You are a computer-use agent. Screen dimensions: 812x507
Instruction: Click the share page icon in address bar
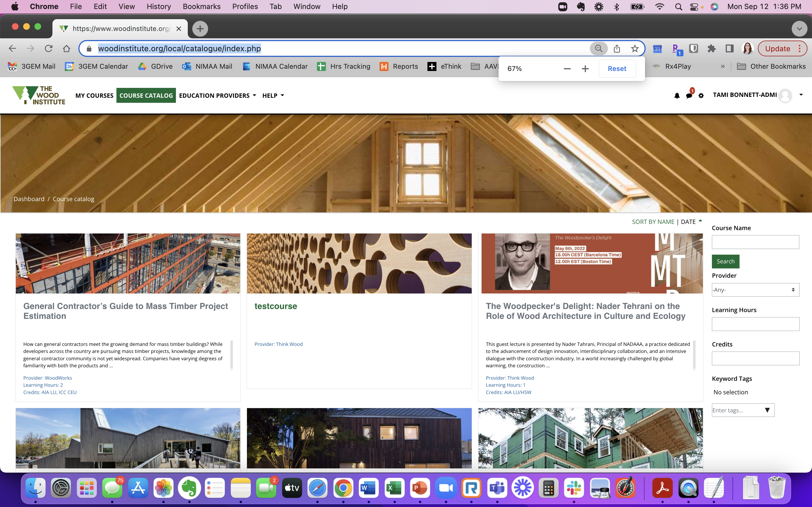point(617,49)
